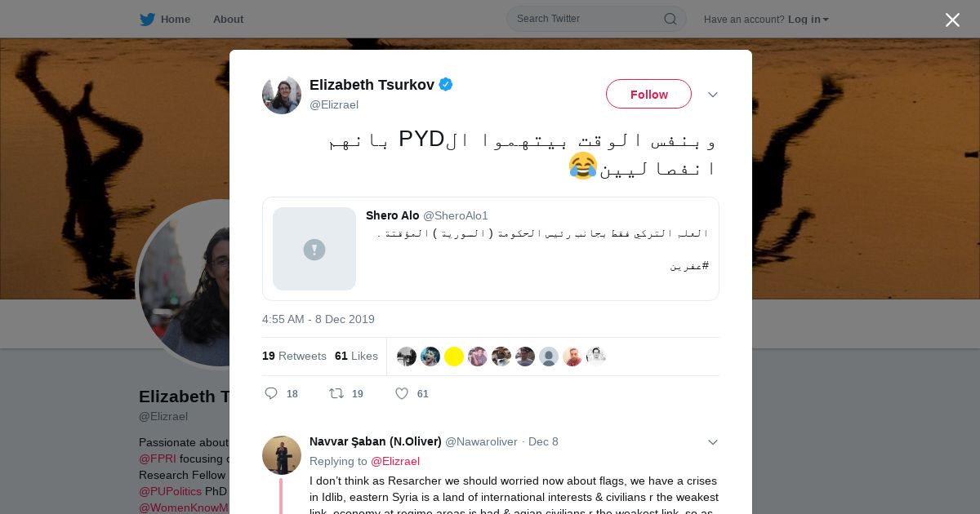The image size is (980, 514).
Task: Expand tweet options chevron beside Follow
Action: point(713,95)
